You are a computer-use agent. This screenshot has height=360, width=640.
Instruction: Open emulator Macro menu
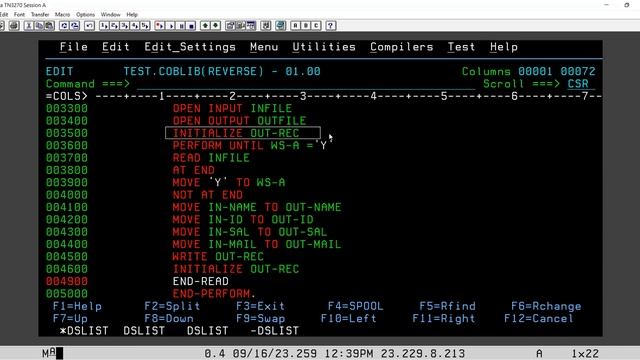click(x=62, y=14)
